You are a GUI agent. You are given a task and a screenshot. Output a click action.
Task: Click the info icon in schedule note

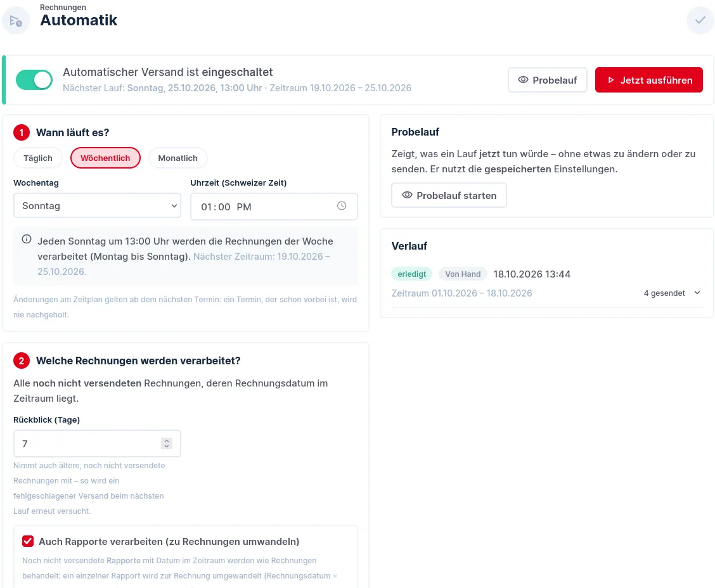(27, 240)
